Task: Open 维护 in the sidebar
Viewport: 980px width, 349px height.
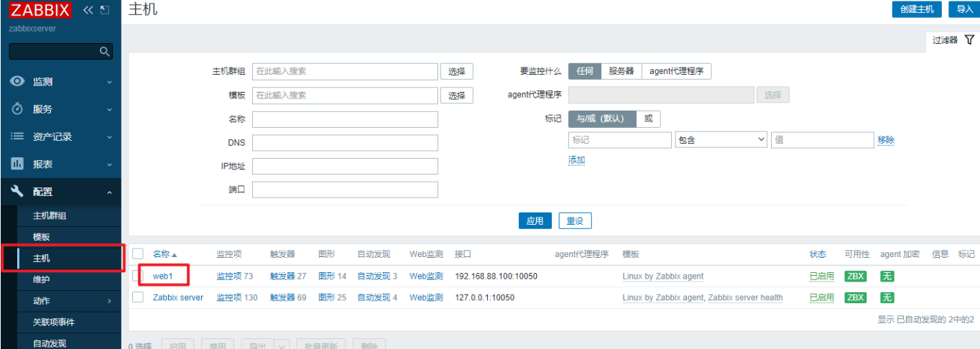Action: coord(42,279)
